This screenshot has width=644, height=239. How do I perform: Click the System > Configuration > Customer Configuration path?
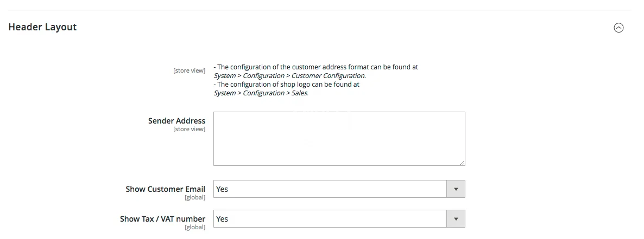coord(289,76)
